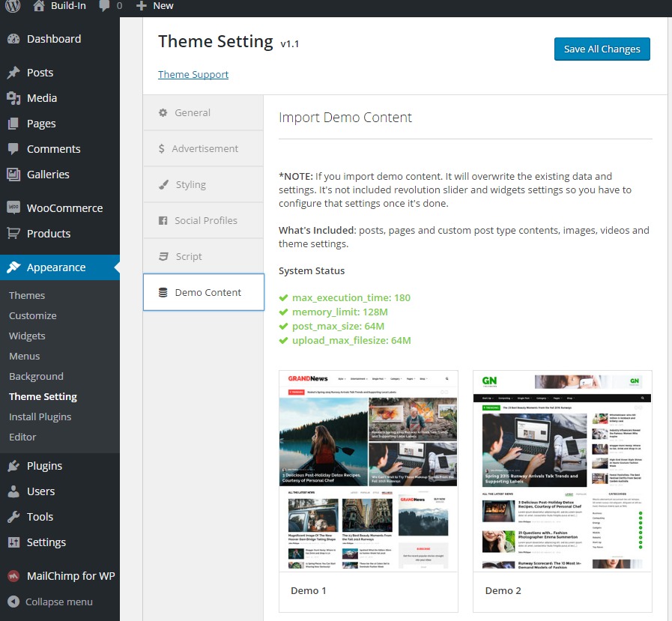Click the Users person icon
The height and width of the screenshot is (621, 672).
[x=13, y=491]
